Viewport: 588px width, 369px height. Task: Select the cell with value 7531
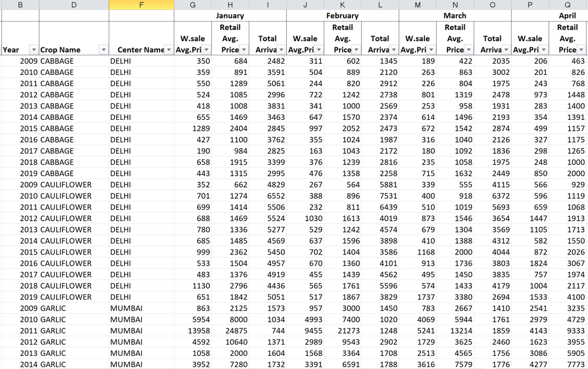[380, 196]
